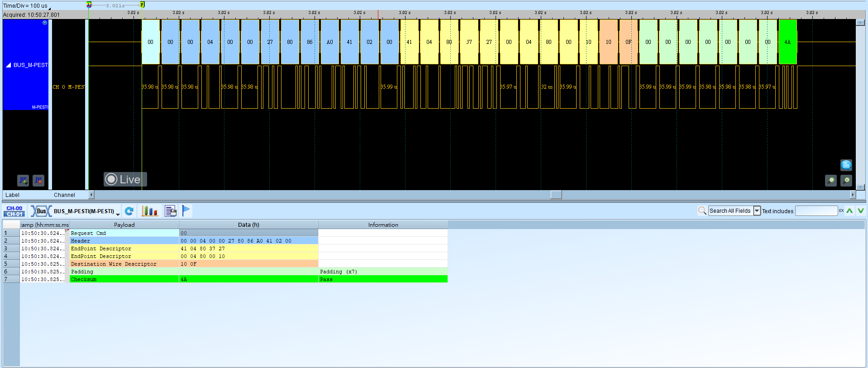Open the bar chart statistics icon
Image resolution: width=868 pixels, height=368 pixels.
150,211
